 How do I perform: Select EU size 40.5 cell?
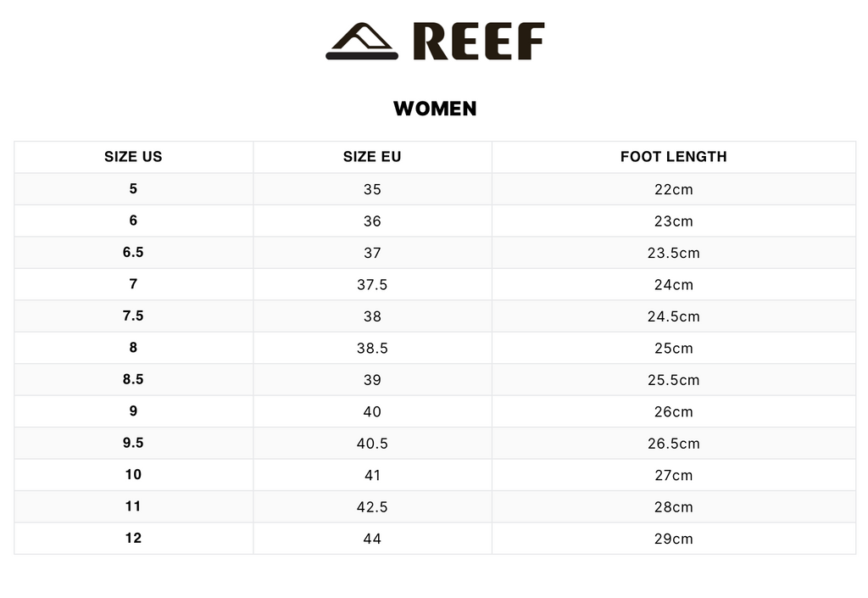[372, 444]
